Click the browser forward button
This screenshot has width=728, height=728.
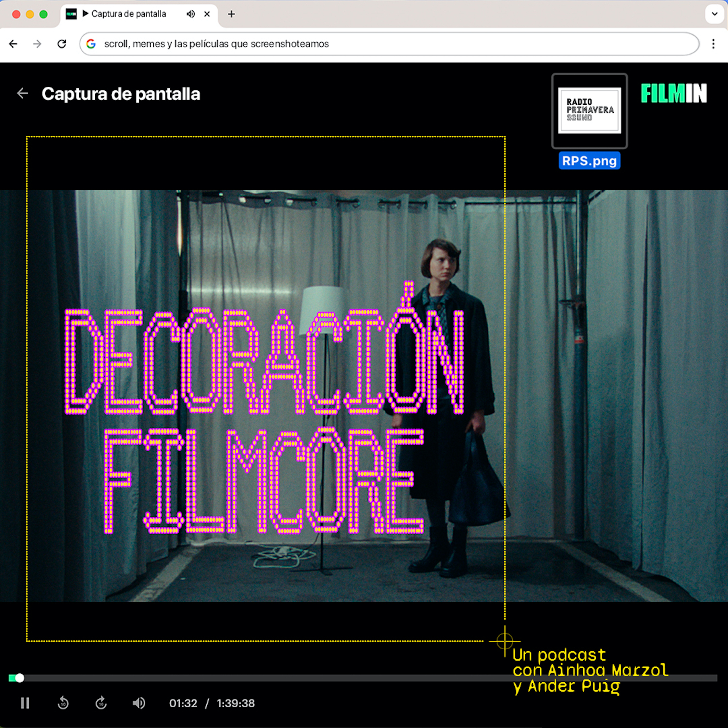[37, 44]
